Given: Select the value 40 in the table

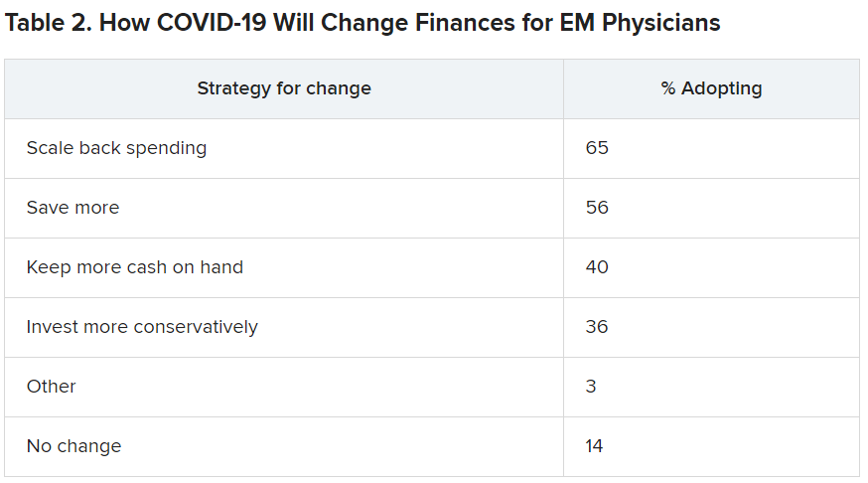Looking at the screenshot, I should point(597,267).
